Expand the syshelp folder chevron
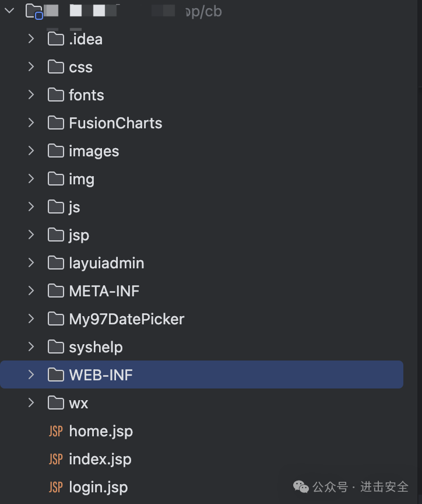 31,346
